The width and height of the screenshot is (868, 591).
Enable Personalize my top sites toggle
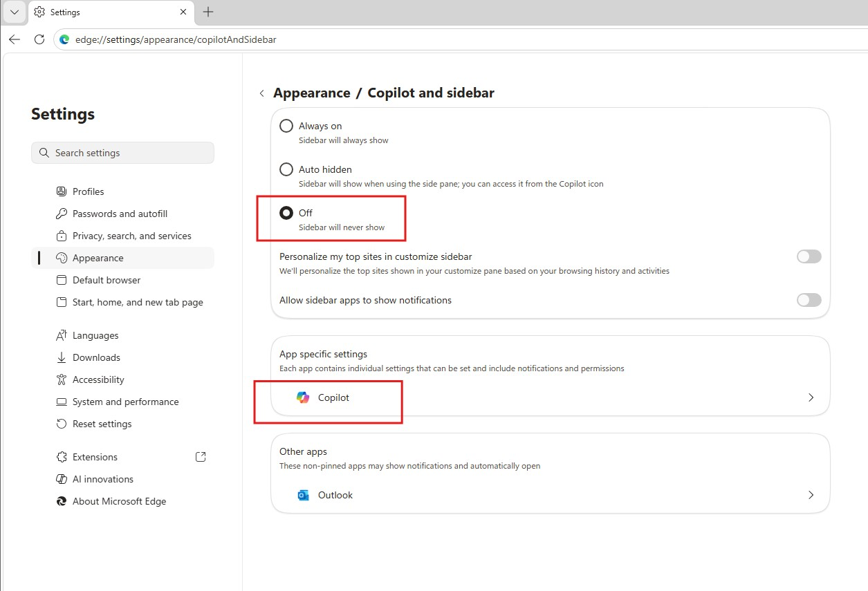[x=809, y=256]
